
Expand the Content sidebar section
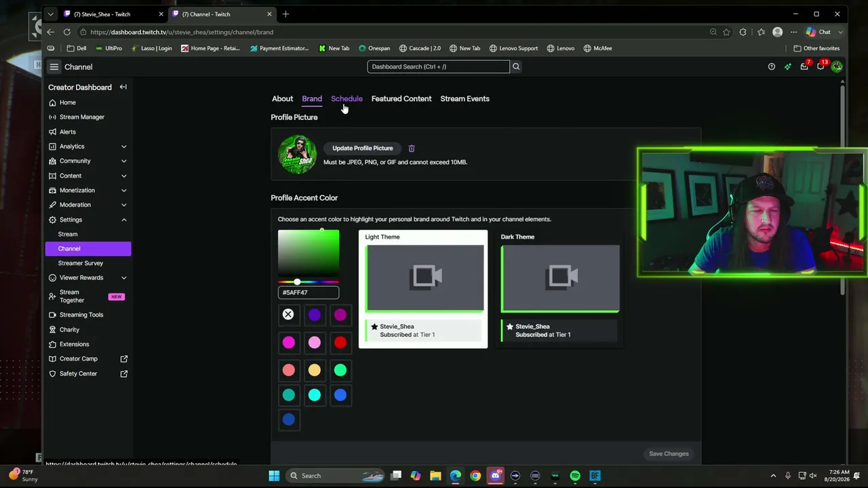pos(124,176)
